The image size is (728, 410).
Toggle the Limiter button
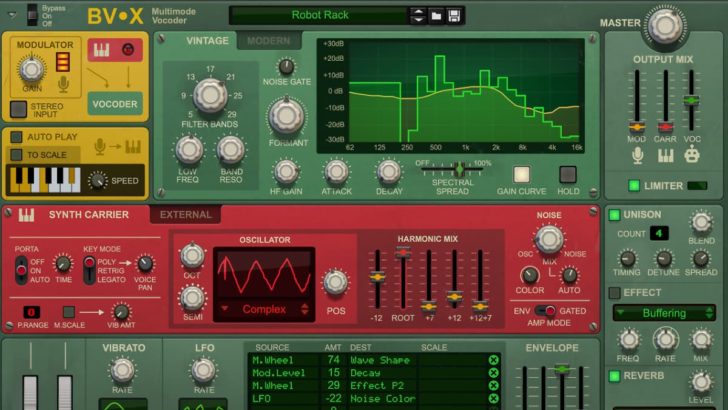[x=634, y=186]
